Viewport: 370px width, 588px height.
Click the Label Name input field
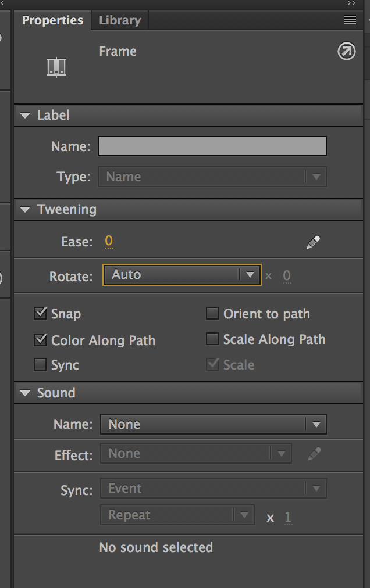pyautogui.click(x=212, y=146)
